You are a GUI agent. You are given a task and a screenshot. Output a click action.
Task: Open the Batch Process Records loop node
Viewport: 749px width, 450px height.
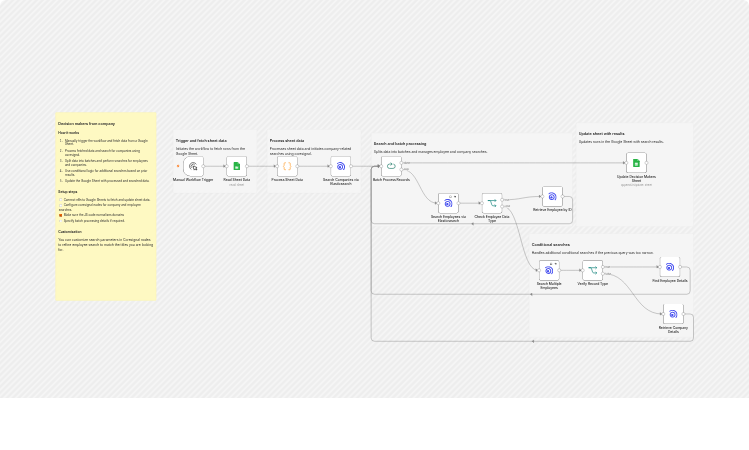click(391, 166)
